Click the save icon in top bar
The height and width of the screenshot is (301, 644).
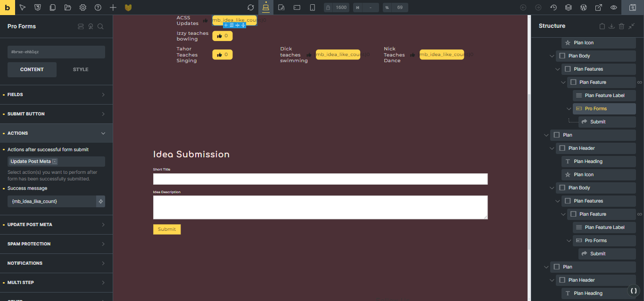tap(632, 8)
